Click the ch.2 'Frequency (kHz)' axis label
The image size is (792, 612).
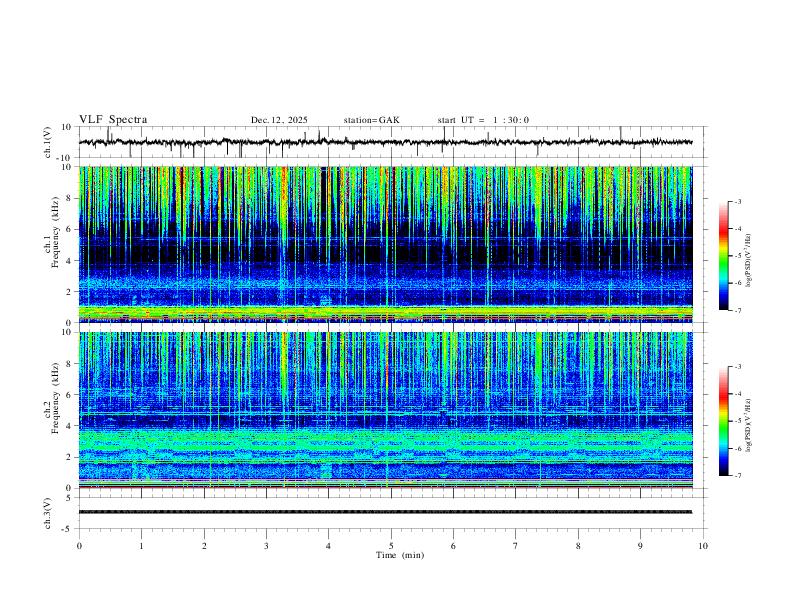coord(56,398)
